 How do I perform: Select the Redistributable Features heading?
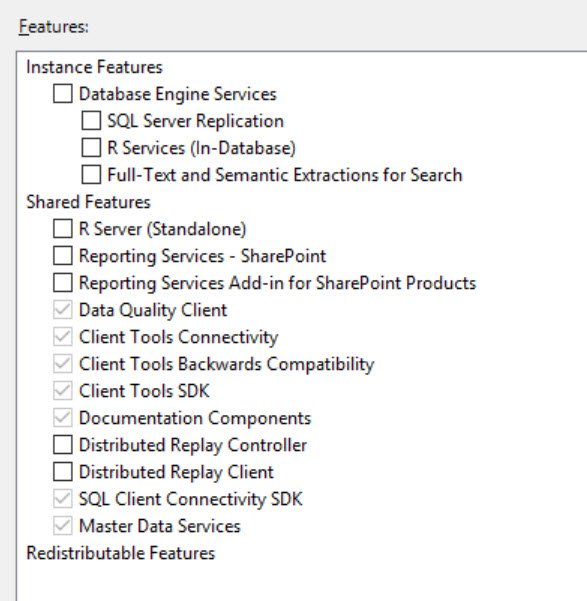click(x=120, y=553)
